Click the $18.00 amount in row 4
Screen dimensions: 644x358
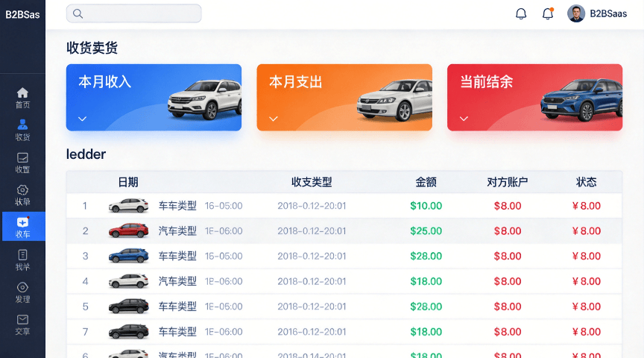[x=426, y=281]
